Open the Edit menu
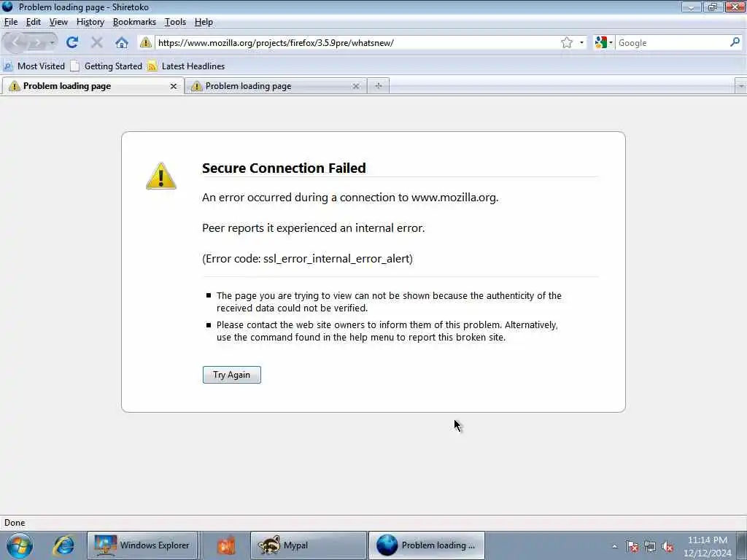 pos(33,22)
